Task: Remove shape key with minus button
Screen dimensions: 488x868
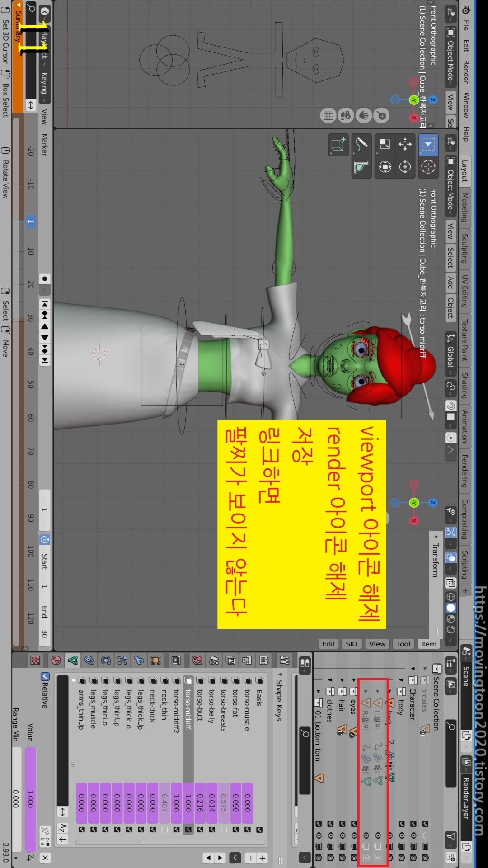Action: click(251, 857)
